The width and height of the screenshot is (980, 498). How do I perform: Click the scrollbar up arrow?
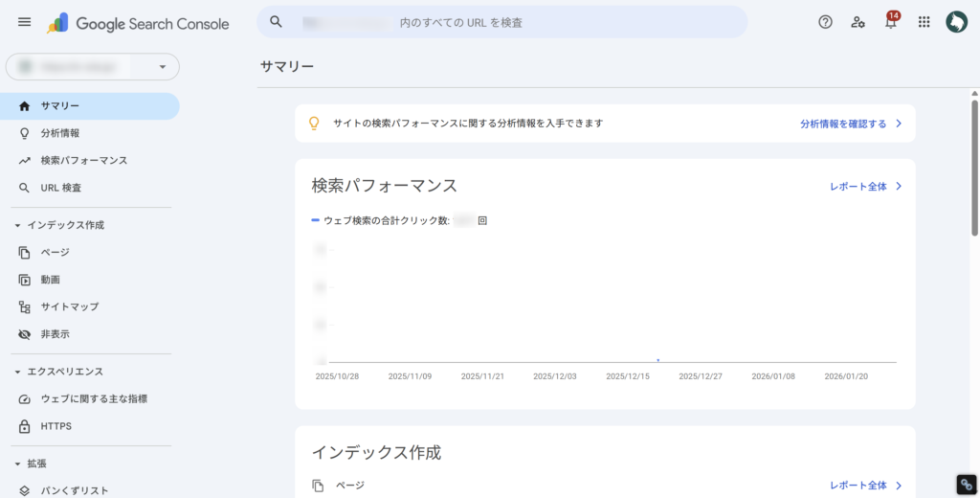[x=974, y=94]
